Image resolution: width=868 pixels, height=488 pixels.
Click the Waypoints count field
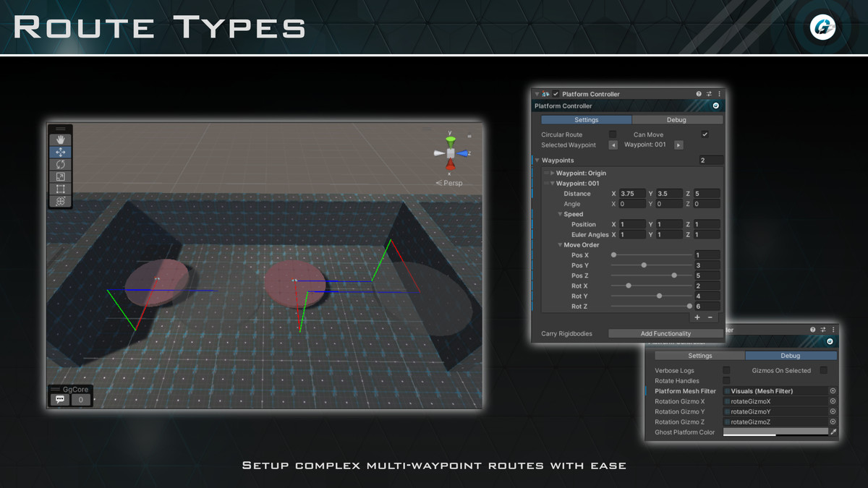click(710, 160)
